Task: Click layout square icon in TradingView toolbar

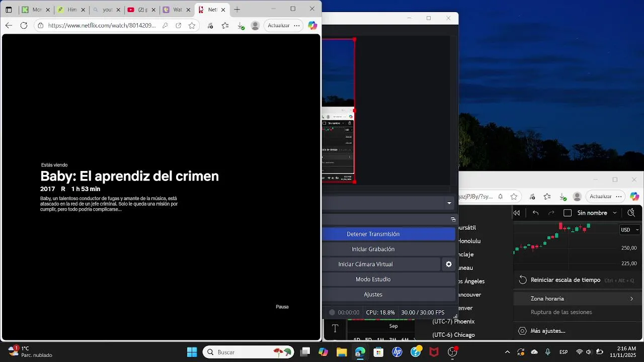Action: [x=568, y=213]
